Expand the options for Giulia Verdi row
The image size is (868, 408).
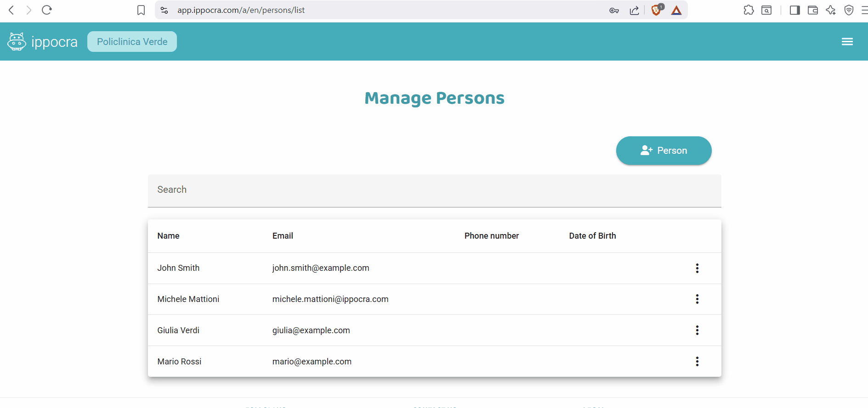(697, 330)
